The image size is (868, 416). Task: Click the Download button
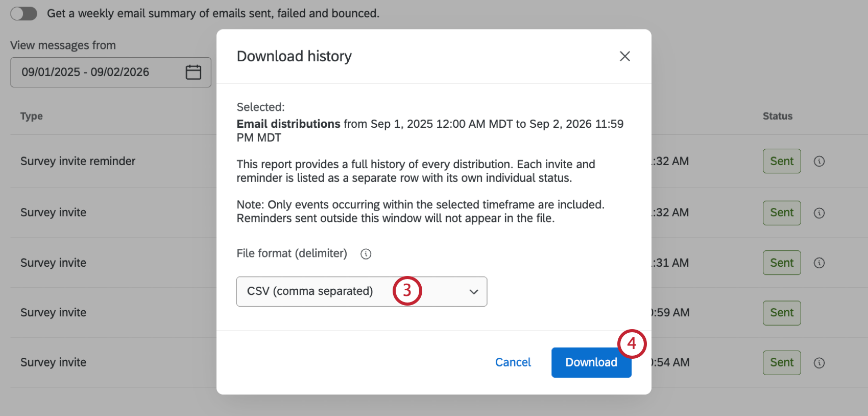pyautogui.click(x=591, y=362)
